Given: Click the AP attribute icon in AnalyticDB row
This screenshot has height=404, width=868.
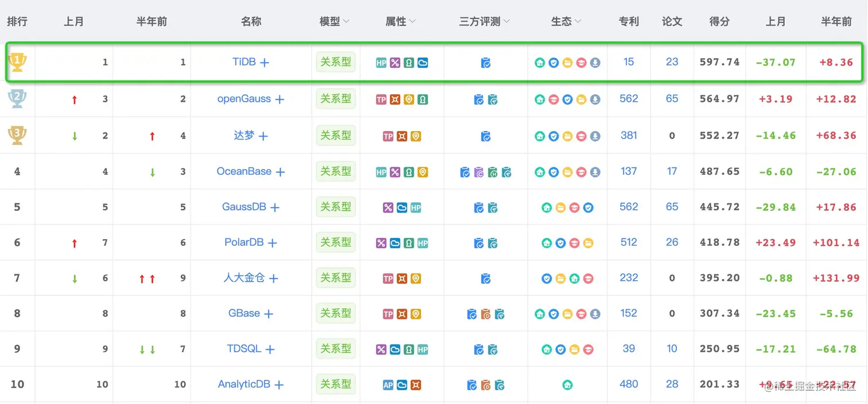Looking at the screenshot, I should (388, 385).
